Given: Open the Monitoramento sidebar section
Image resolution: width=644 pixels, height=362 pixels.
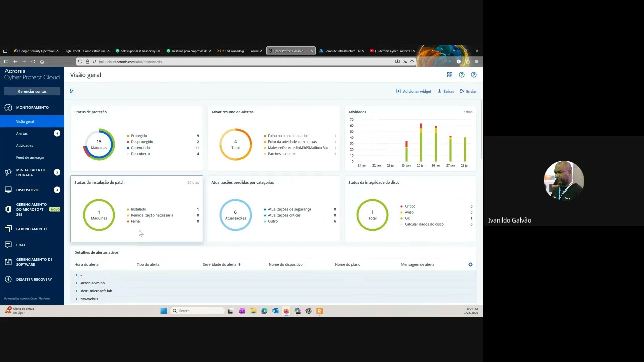Looking at the screenshot, I should [32, 107].
